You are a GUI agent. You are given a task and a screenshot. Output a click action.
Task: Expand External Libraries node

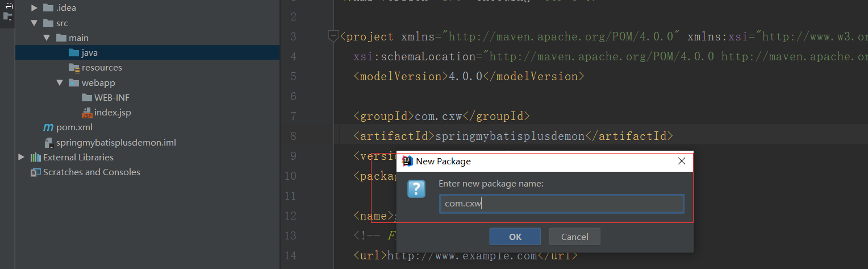point(22,158)
